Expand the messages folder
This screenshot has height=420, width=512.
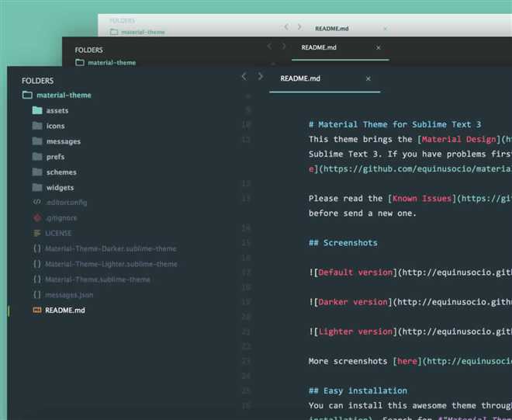coord(64,141)
